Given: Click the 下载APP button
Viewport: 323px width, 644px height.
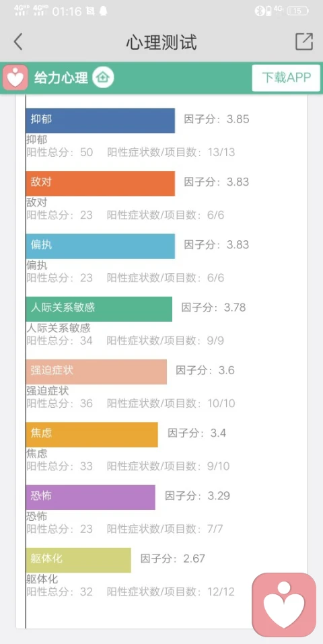Looking at the screenshot, I should click(x=286, y=77).
